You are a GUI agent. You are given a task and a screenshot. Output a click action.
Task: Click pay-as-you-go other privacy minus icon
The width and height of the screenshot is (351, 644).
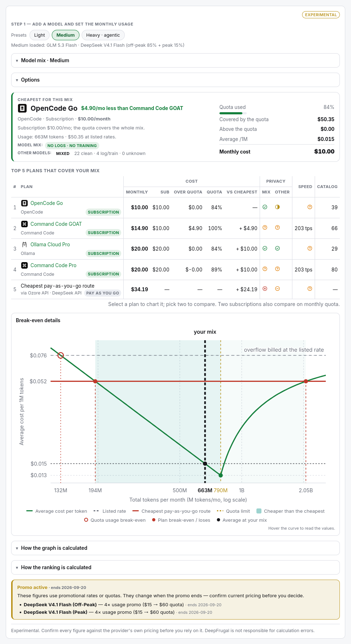point(278,289)
